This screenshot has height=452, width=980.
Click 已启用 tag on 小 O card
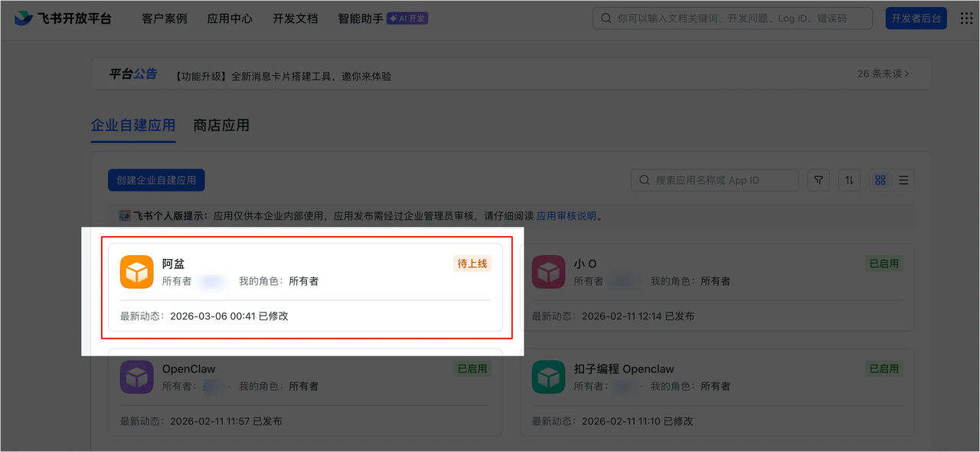[884, 264]
